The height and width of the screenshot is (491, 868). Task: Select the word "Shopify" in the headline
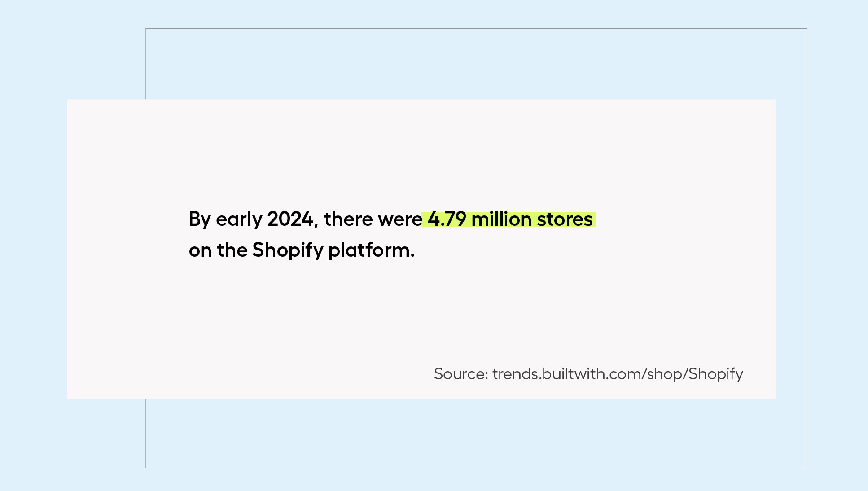(x=288, y=250)
